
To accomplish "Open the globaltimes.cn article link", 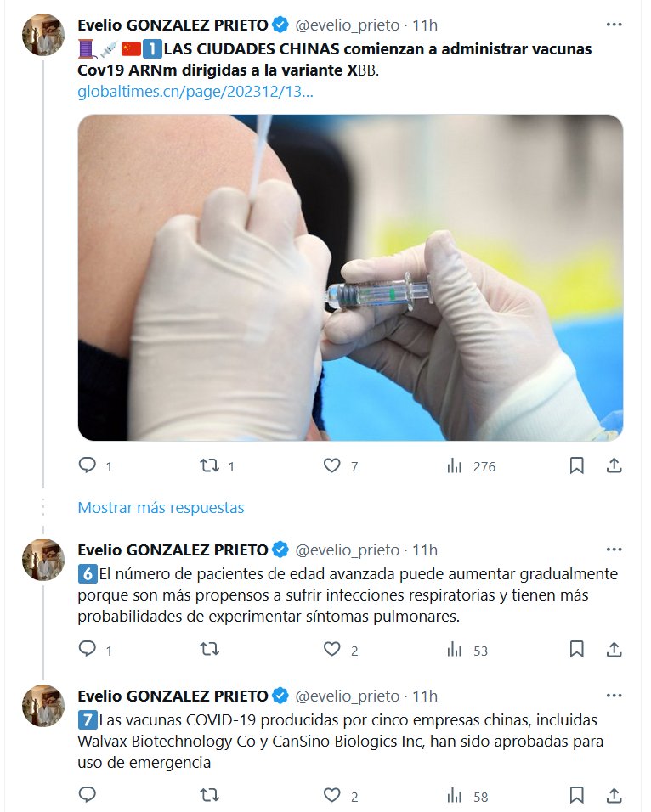I will [195, 91].
